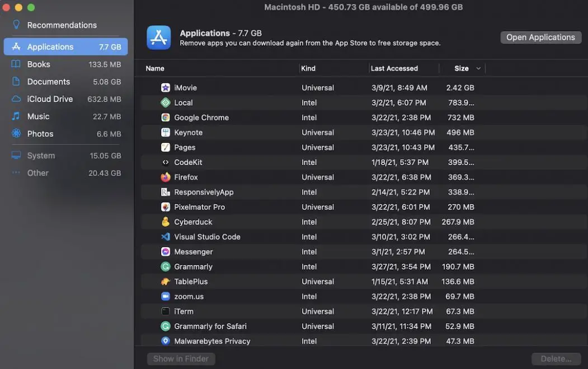Select the Music category in the sidebar
This screenshot has width=588, height=369.
38,116
